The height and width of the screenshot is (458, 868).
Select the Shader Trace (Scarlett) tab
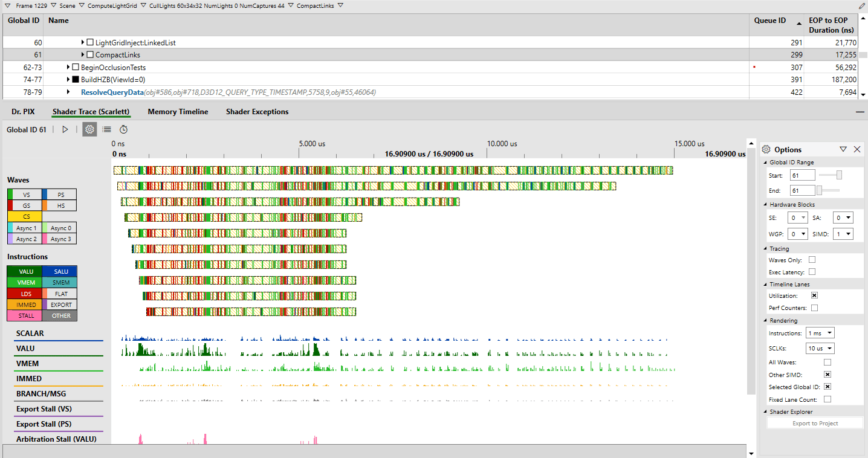tap(91, 112)
